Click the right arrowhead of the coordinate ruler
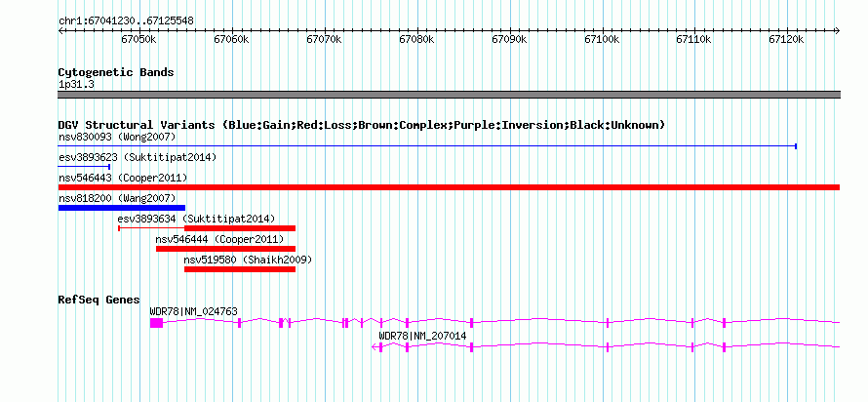This screenshot has height=402, width=868. point(838,30)
